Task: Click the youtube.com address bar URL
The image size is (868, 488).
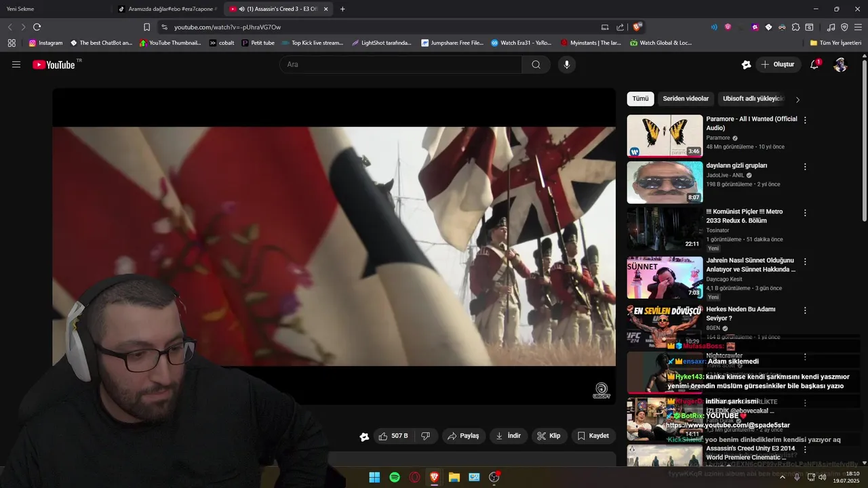Action: click(227, 27)
